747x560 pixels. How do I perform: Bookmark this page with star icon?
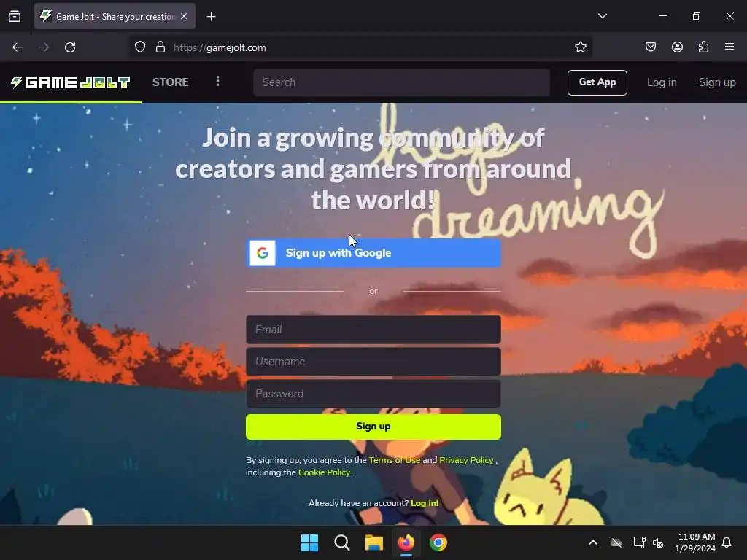(x=580, y=47)
